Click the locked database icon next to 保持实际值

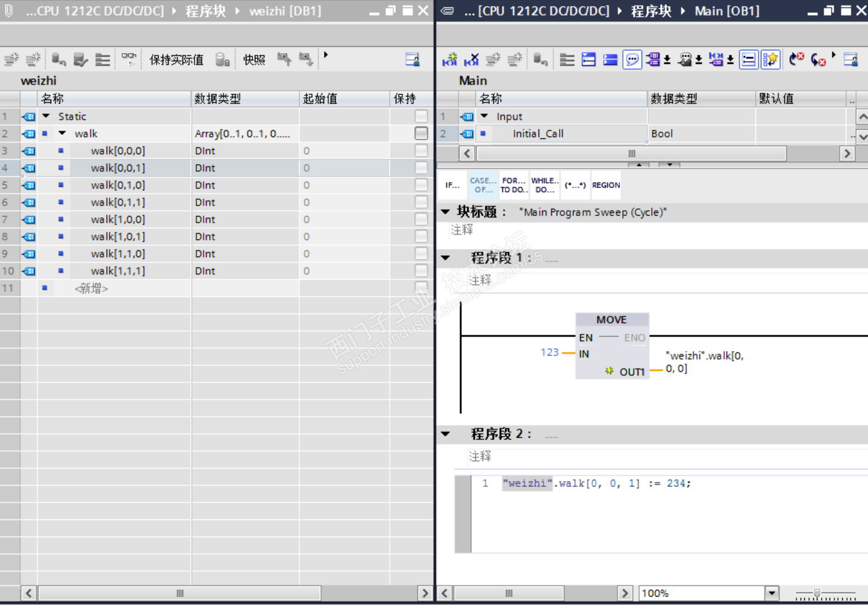[x=223, y=59]
